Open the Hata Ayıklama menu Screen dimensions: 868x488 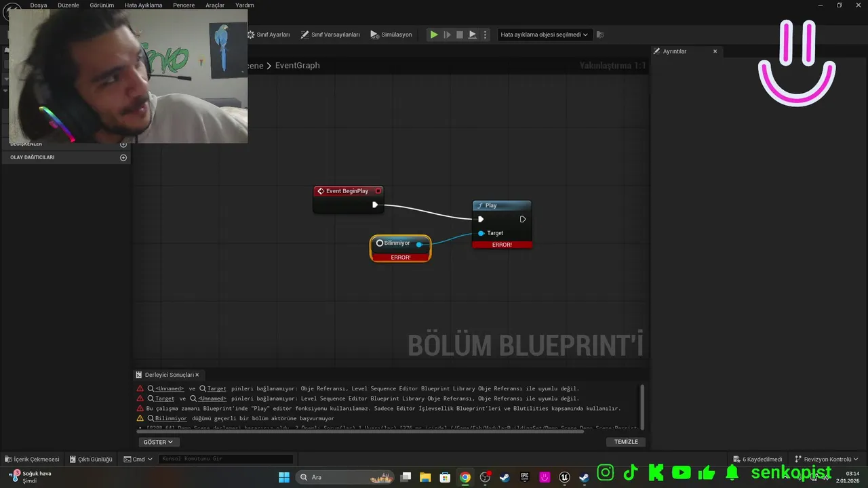(144, 5)
